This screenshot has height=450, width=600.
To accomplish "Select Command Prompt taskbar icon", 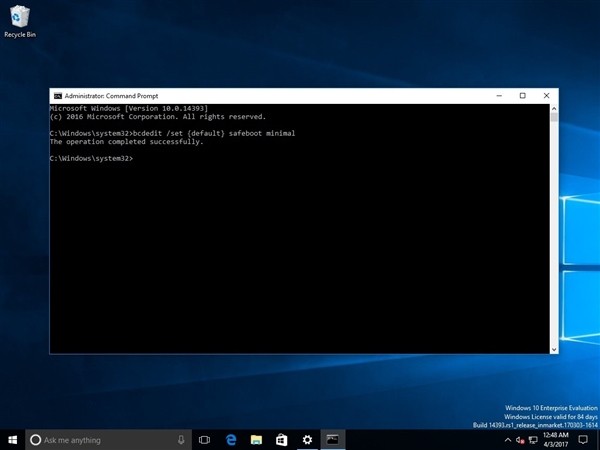I will tap(334, 440).
